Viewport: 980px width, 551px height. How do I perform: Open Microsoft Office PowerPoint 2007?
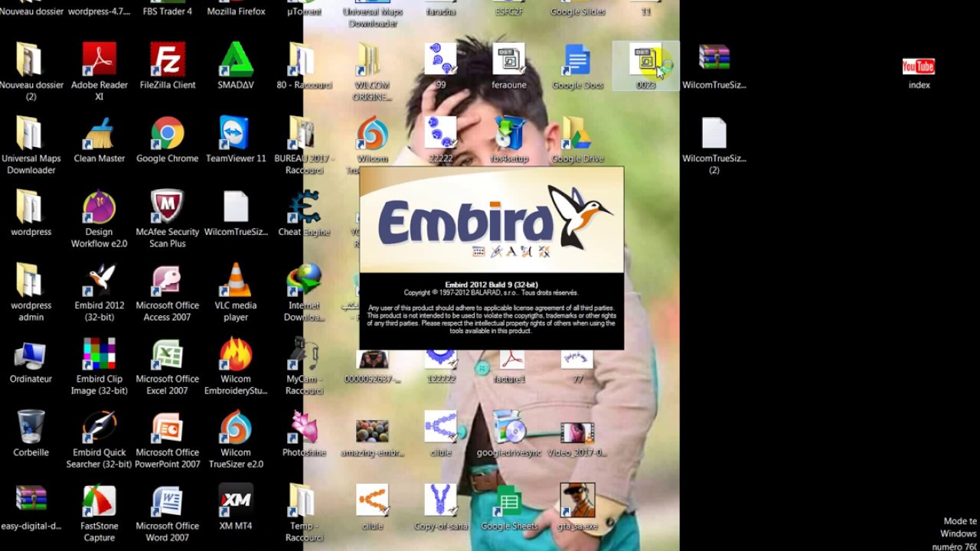pos(167,440)
